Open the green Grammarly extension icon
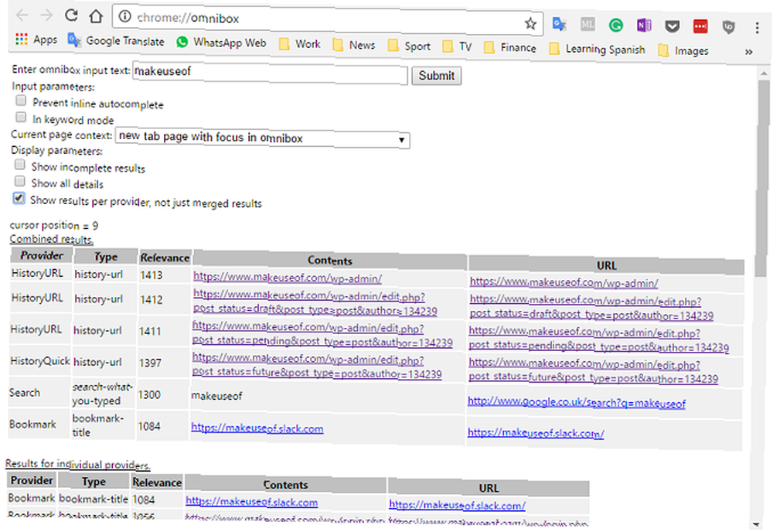The image size is (773, 532). point(615,25)
